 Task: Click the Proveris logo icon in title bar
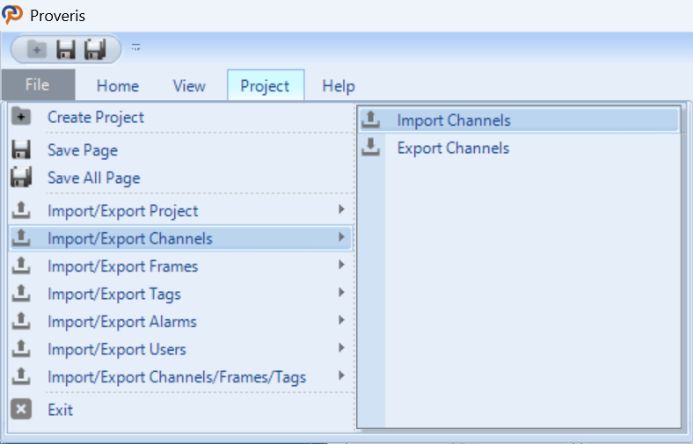[x=12, y=15]
